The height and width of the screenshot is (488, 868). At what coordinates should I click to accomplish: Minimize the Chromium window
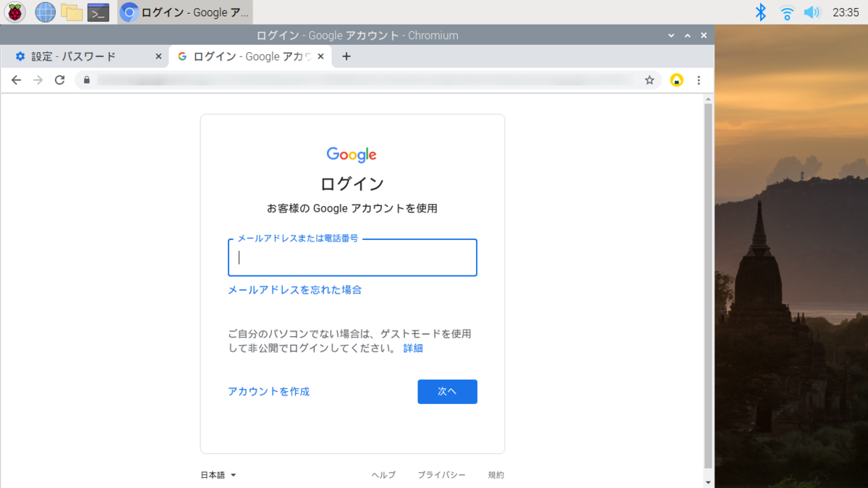coord(671,35)
